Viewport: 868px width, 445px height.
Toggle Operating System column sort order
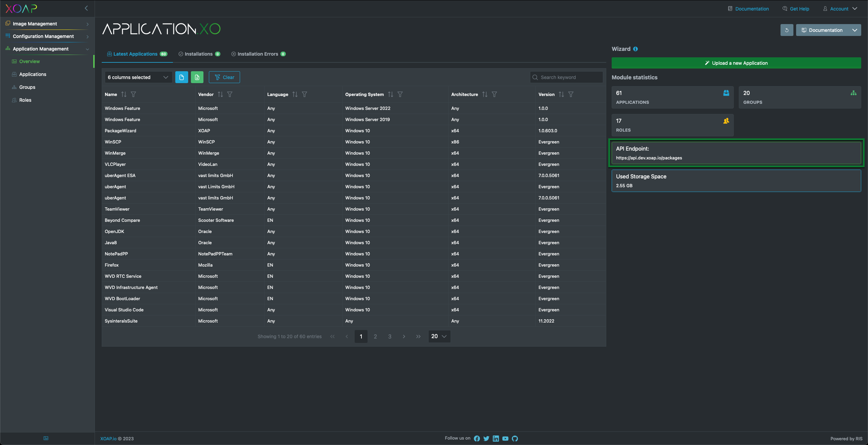(391, 94)
